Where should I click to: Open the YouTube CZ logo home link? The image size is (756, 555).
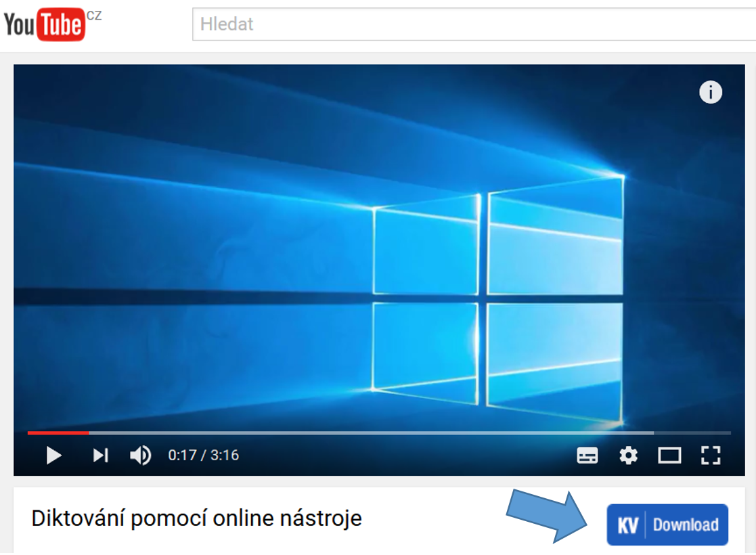pyautogui.click(x=52, y=24)
